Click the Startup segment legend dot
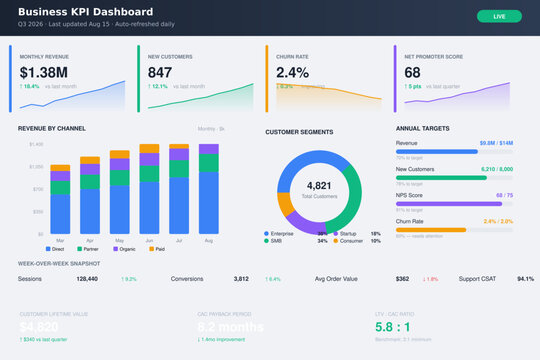Screen dimensions: 540x360 click(336, 234)
